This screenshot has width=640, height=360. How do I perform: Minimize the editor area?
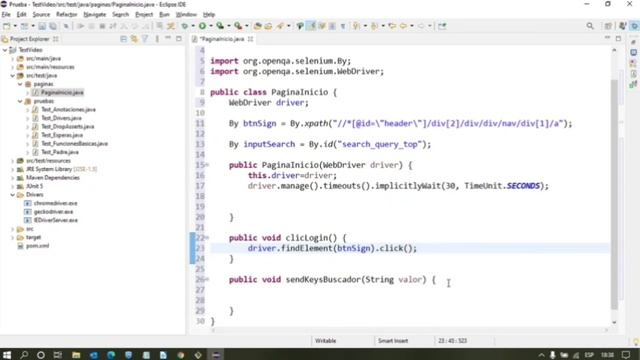click(607, 38)
